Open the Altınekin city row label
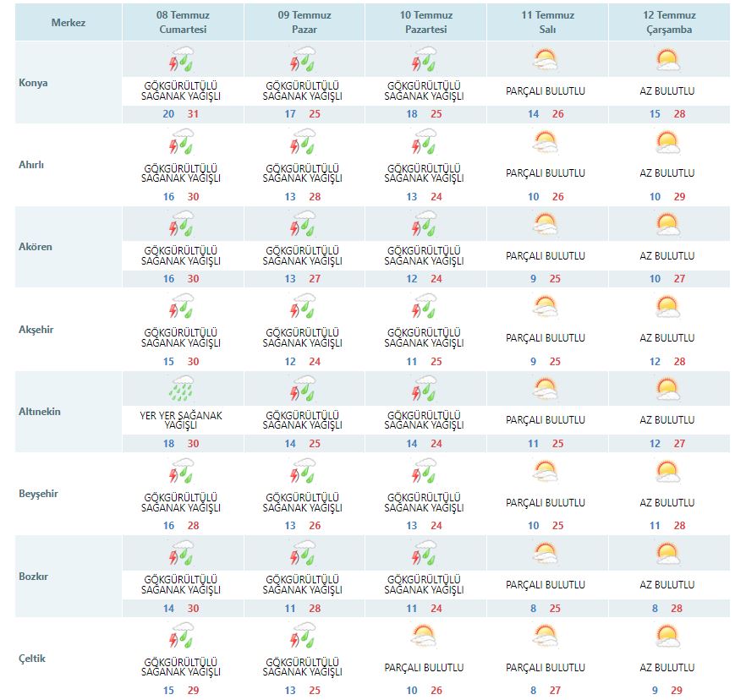Viewport: 746px width, 700px height. tap(40, 412)
